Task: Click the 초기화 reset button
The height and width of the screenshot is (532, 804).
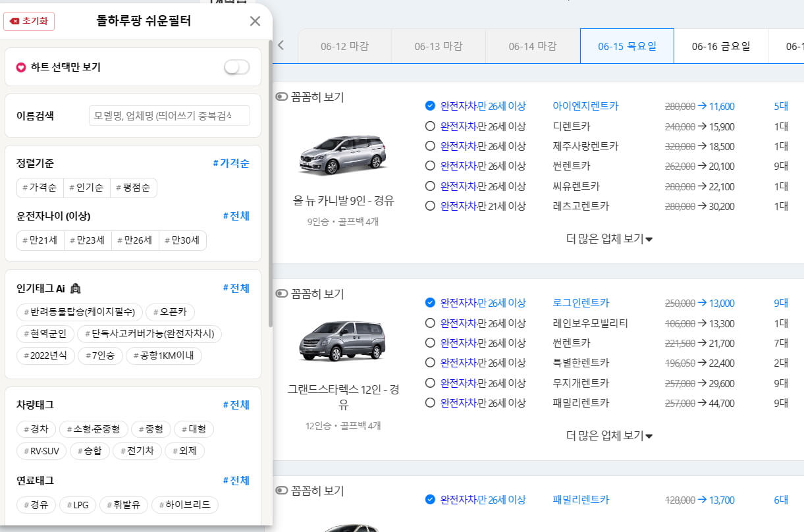Action: click(29, 21)
